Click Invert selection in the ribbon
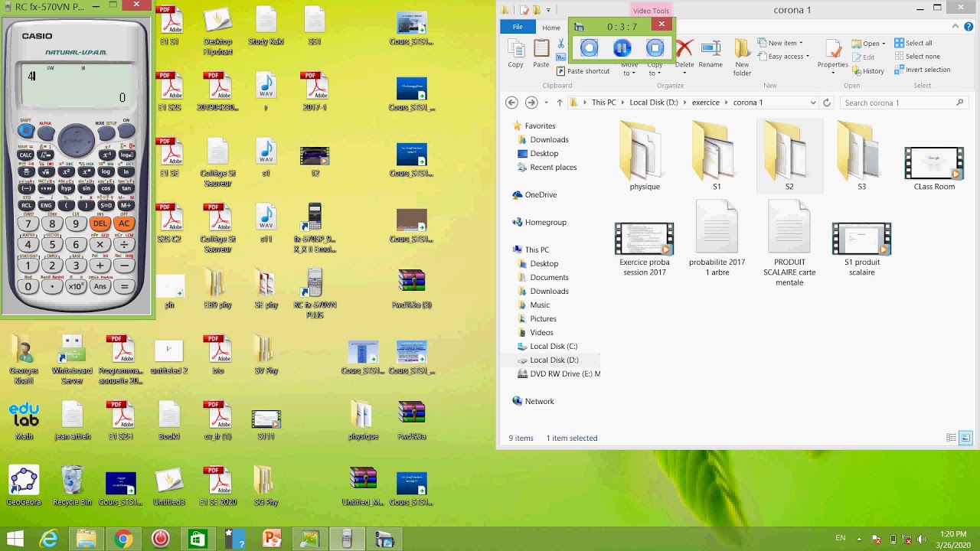The image size is (980, 551). point(922,70)
